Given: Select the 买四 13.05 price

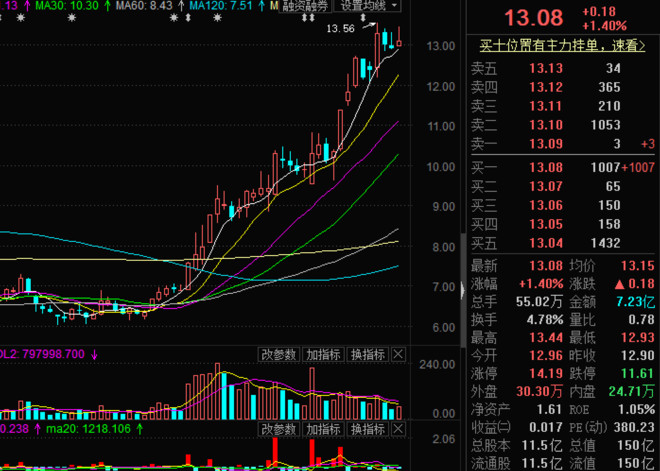Looking at the screenshot, I should click(546, 224).
